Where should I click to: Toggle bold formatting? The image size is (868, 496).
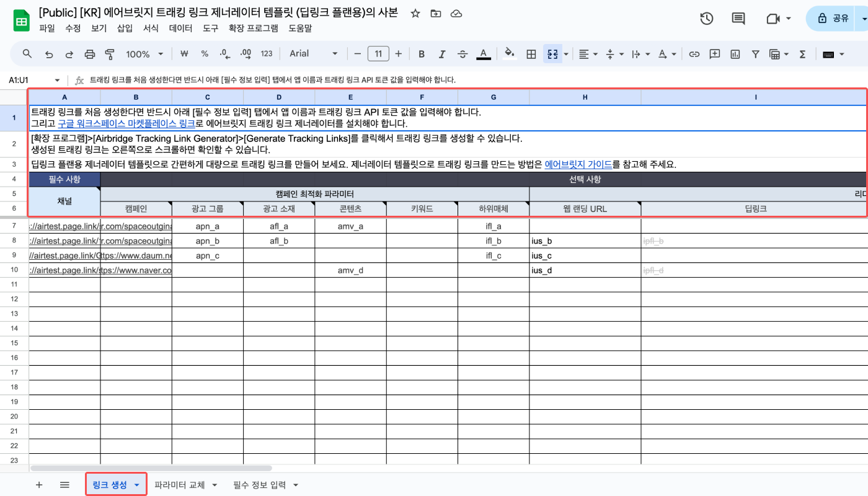pos(422,54)
